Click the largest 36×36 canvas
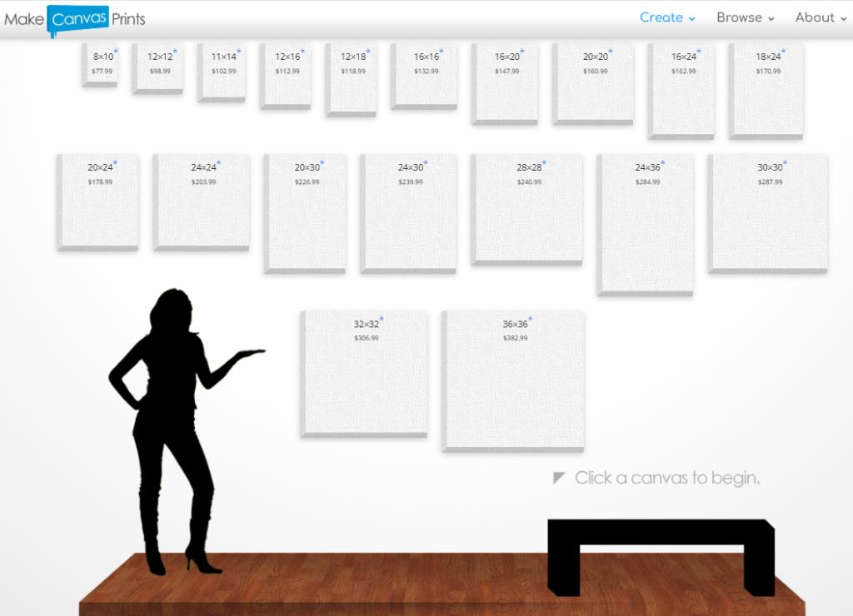 [x=514, y=380]
